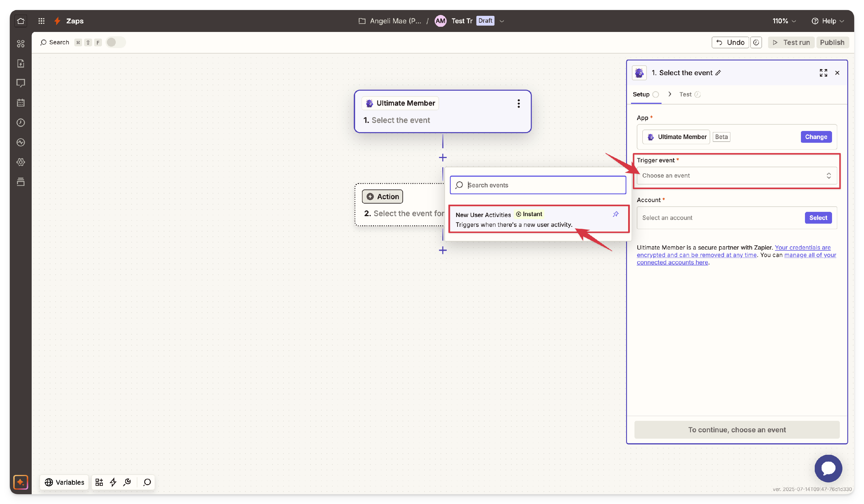Viewport: 864px width, 504px height.
Task: Click the magnifier icon in bottom toolbar
Action: point(147,482)
